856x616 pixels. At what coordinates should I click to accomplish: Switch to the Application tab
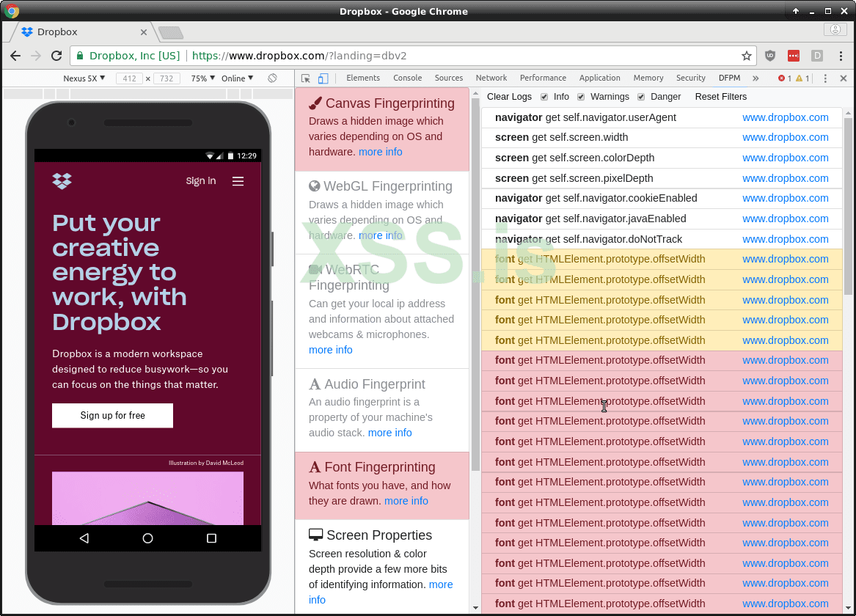pos(599,78)
